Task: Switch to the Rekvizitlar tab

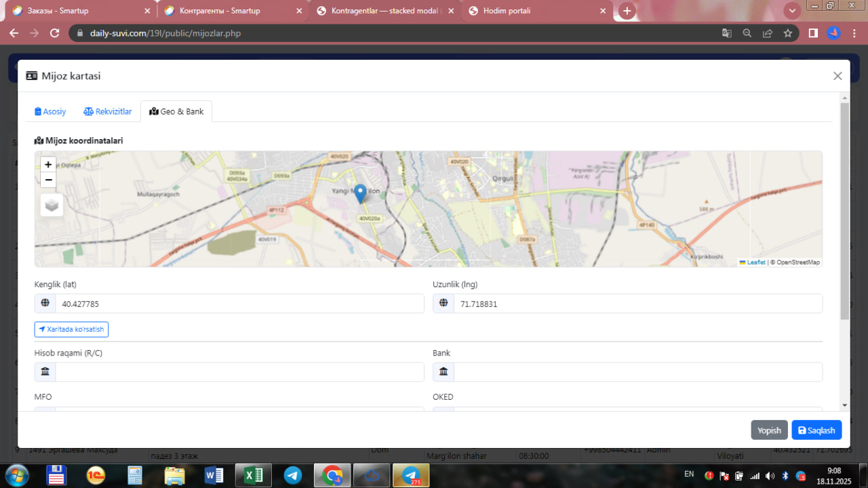Action: pyautogui.click(x=108, y=111)
